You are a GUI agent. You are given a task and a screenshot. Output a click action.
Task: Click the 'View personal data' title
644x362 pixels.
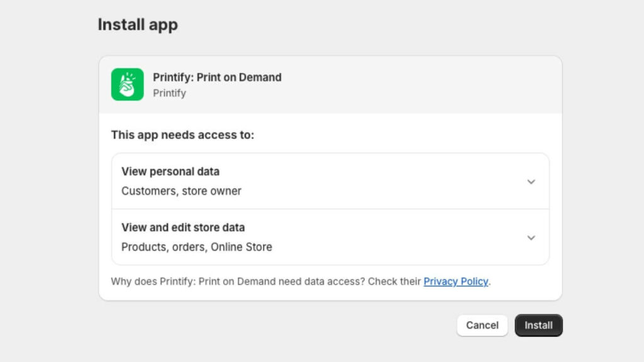tap(170, 172)
